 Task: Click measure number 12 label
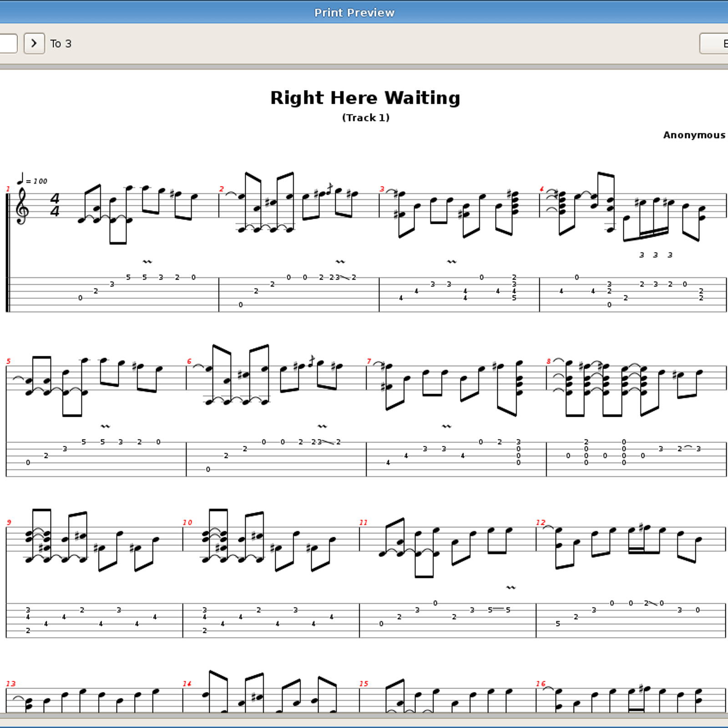[541, 522]
